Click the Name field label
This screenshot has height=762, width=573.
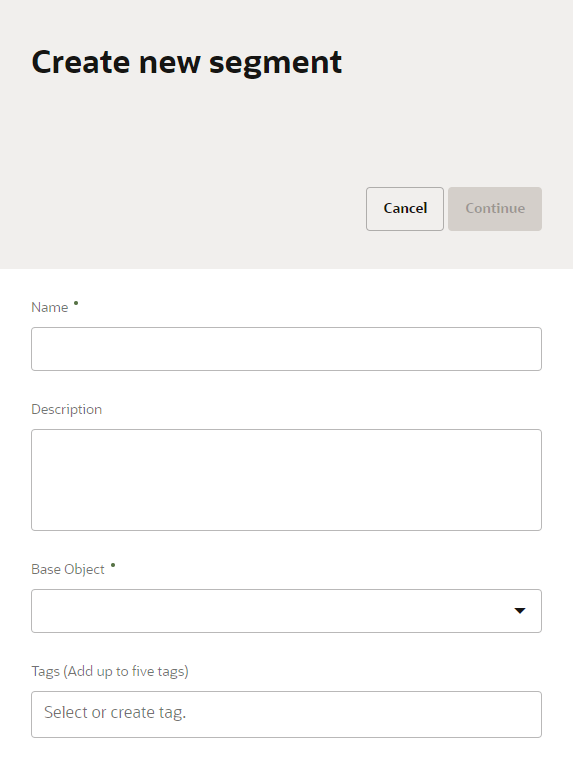[50, 308]
